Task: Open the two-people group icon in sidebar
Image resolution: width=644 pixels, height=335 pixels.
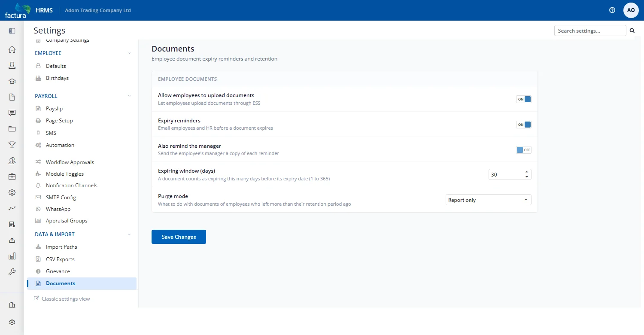Action: click(x=12, y=161)
